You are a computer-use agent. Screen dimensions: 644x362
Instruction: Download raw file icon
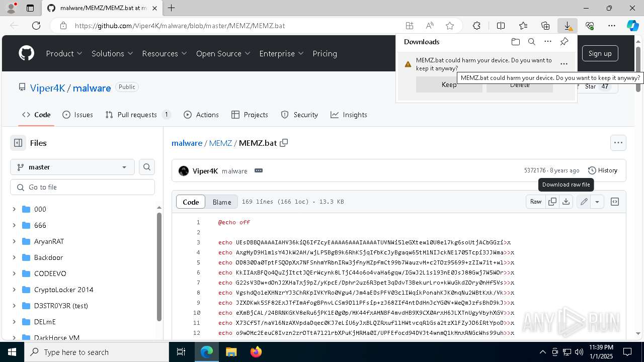[566, 202]
